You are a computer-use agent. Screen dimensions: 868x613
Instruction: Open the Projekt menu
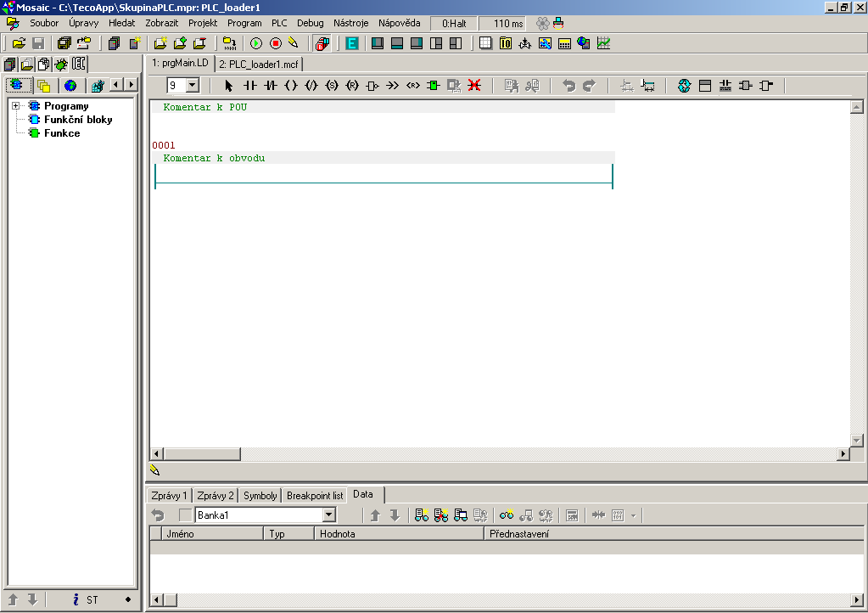pyautogui.click(x=203, y=23)
